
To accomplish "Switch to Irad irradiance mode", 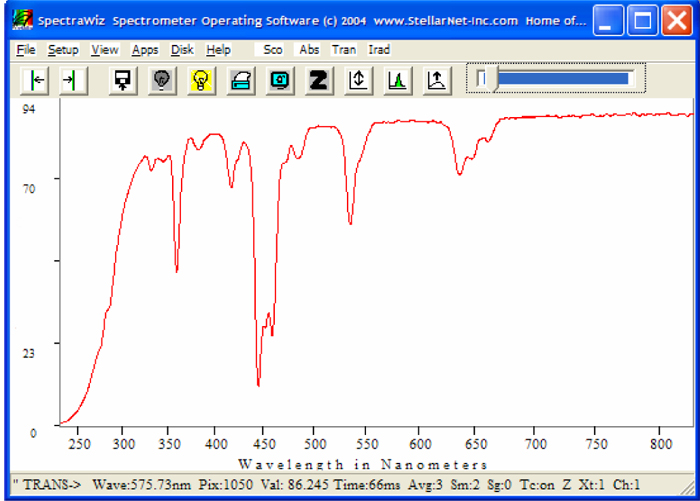I will (x=379, y=50).
